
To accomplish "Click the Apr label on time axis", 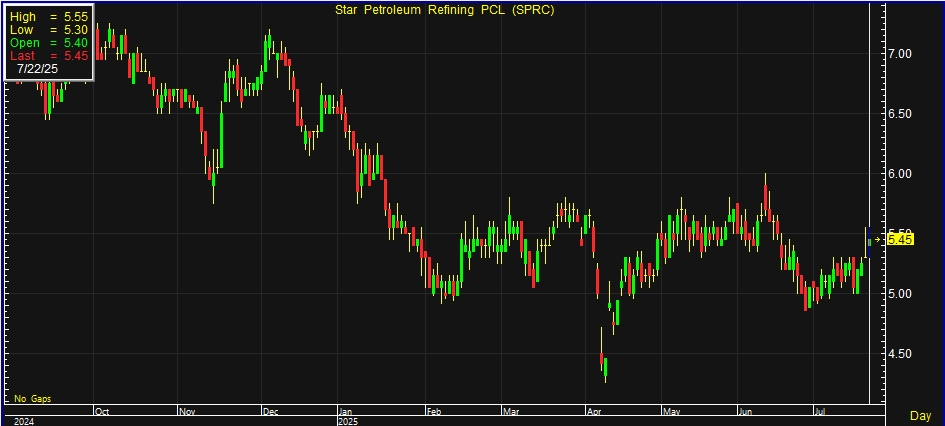I will (x=594, y=412).
